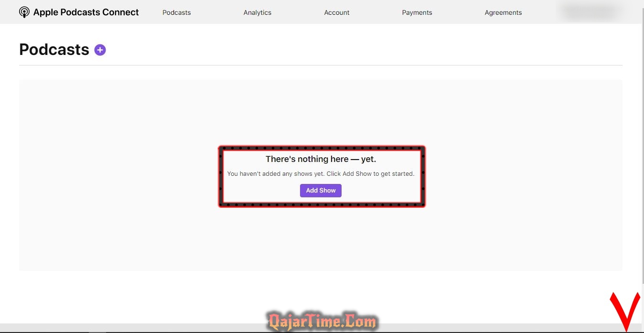Open the Podcasts navigation menu item
Viewport: 644px width, 333px height.
[176, 12]
